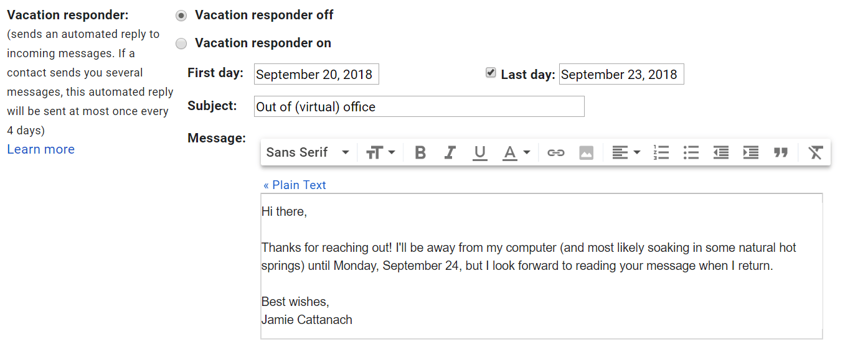Apply quote formatting
Image resolution: width=868 pixels, height=347 pixels.
(781, 152)
